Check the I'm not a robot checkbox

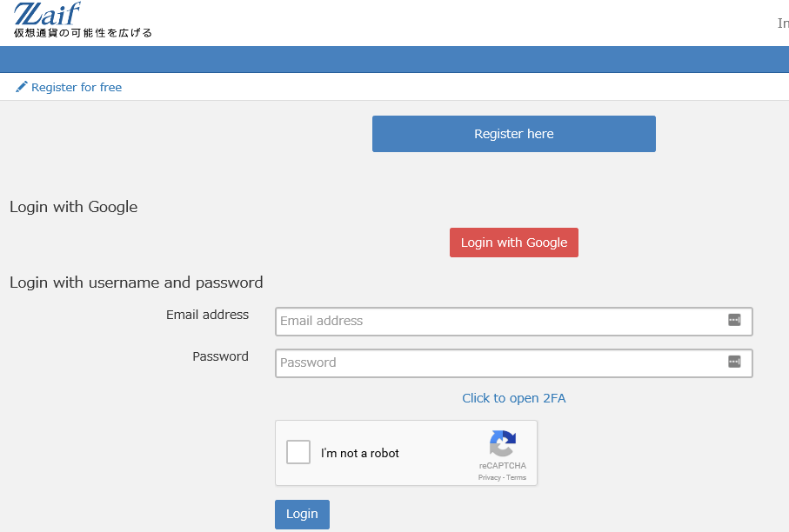tap(298, 452)
